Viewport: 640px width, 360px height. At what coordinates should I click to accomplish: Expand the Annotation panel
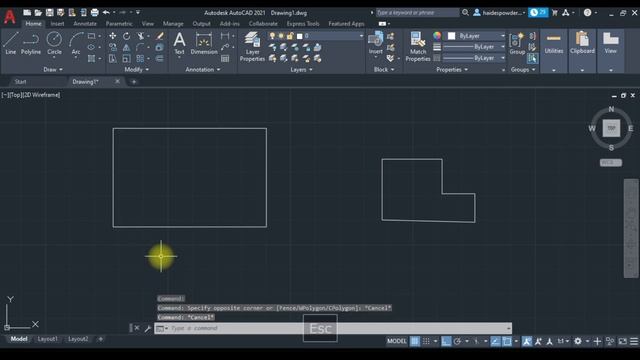(203, 70)
